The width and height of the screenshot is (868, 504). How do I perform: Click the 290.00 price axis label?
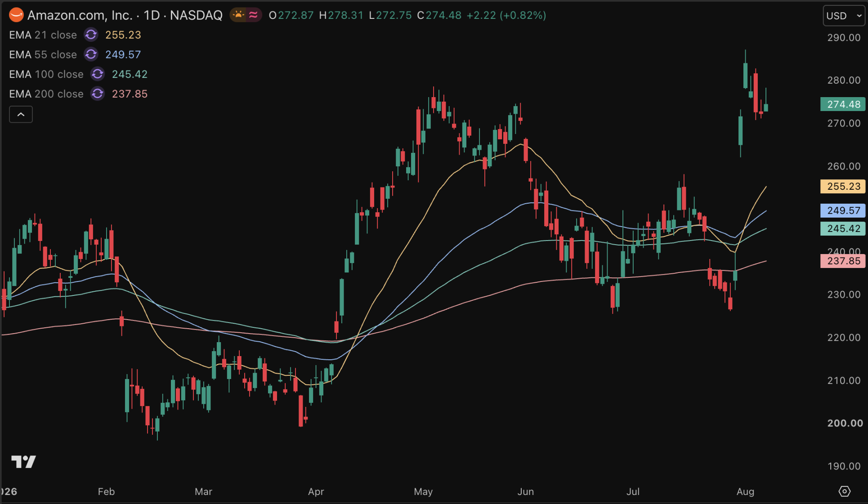[x=844, y=37]
